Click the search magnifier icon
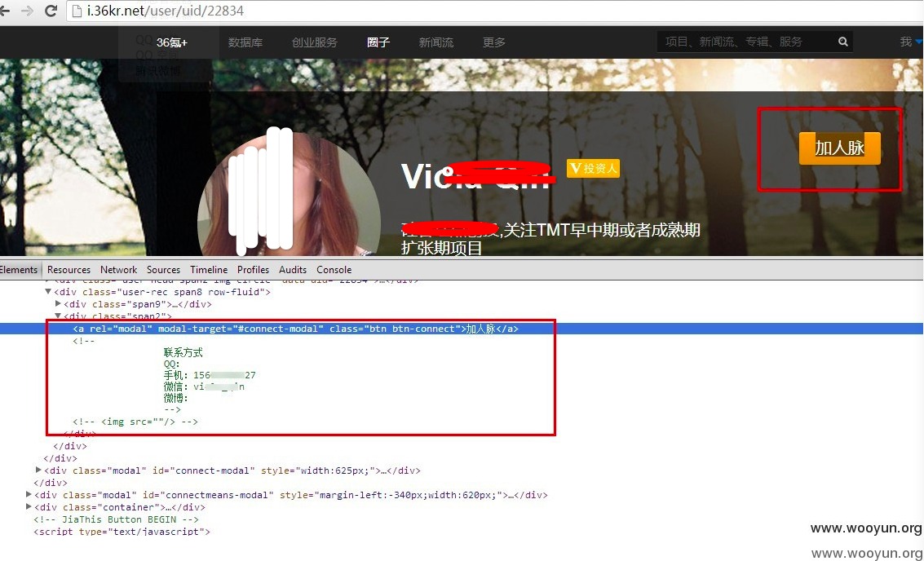This screenshot has height=561, width=924. point(843,42)
